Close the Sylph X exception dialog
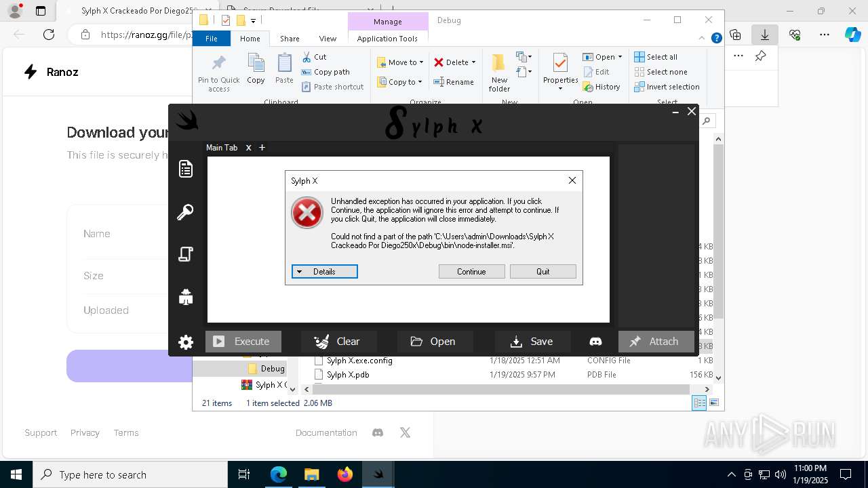 tap(572, 180)
